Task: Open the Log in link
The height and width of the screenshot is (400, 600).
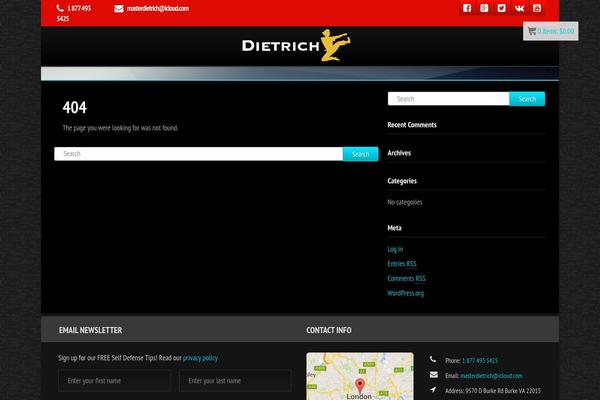Action: pyautogui.click(x=395, y=249)
